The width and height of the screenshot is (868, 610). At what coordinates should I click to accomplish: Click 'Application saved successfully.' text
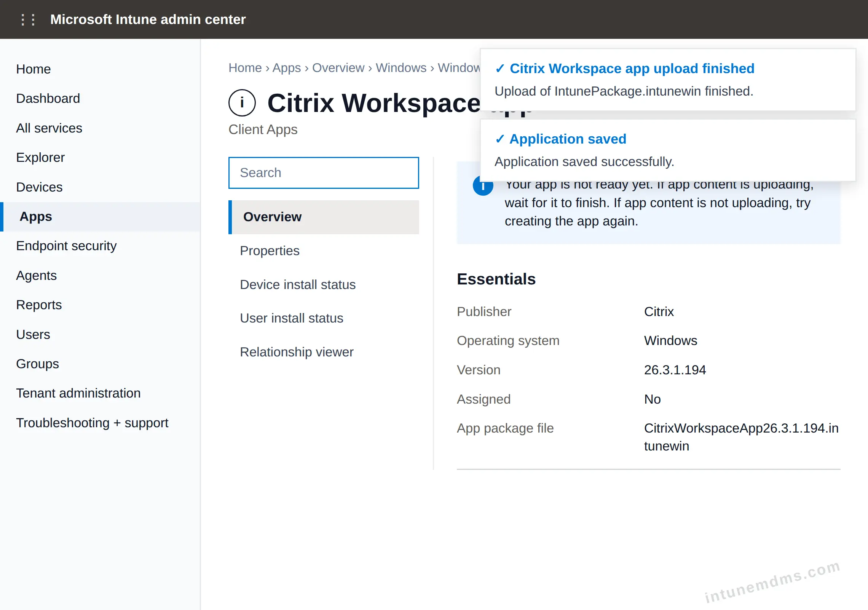click(x=584, y=162)
